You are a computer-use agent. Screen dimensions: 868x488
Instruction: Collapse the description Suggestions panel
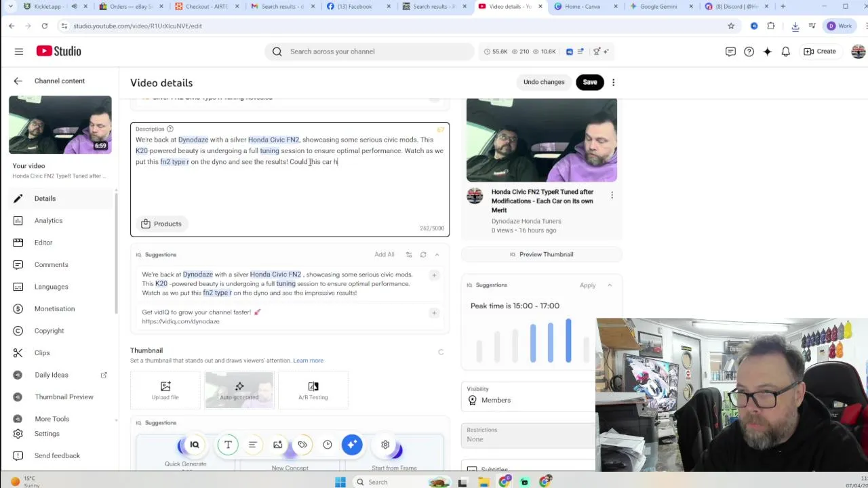pos(437,255)
